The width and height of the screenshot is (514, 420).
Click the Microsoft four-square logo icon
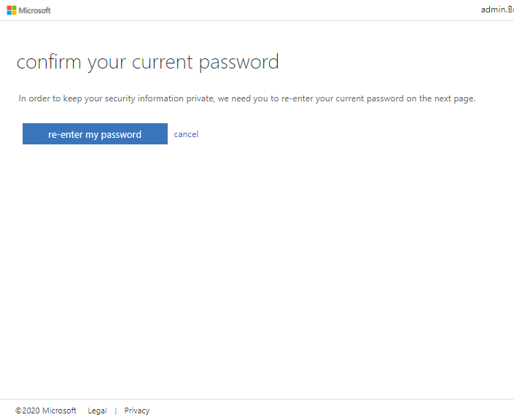tap(12, 10)
